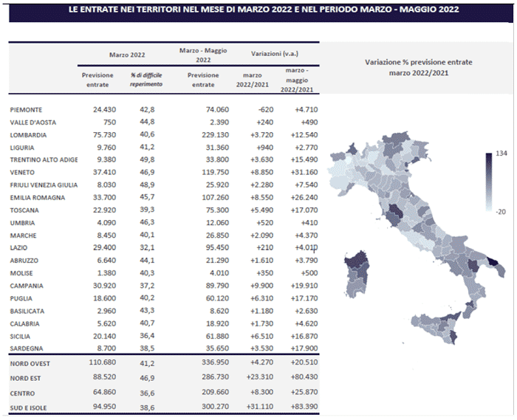Click Nord Est variation +23.310
517x420 pixels.
[260, 376]
